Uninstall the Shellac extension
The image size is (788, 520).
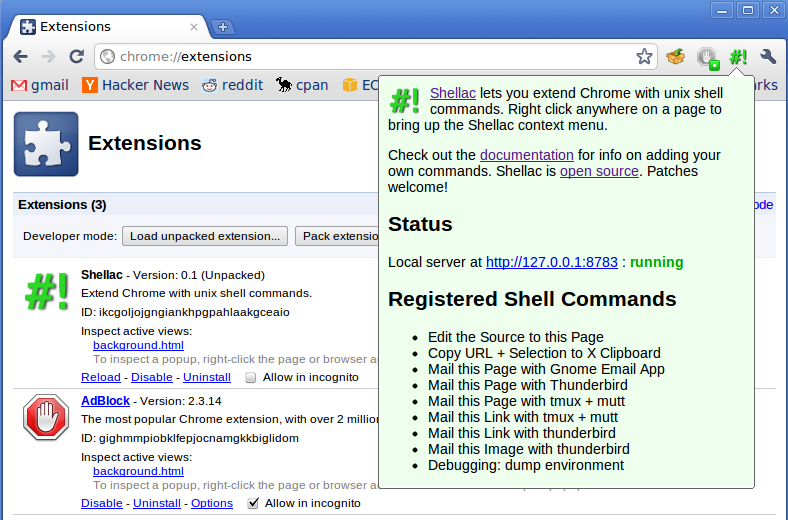(x=207, y=377)
